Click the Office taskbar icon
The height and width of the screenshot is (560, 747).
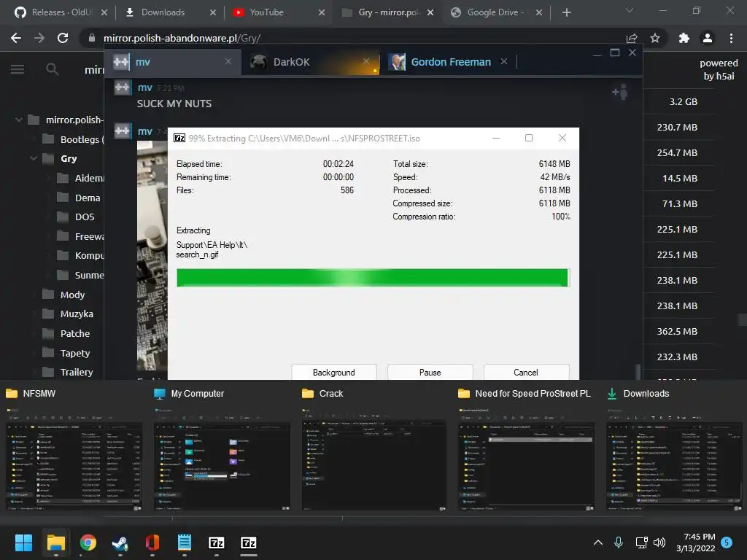coord(152,542)
